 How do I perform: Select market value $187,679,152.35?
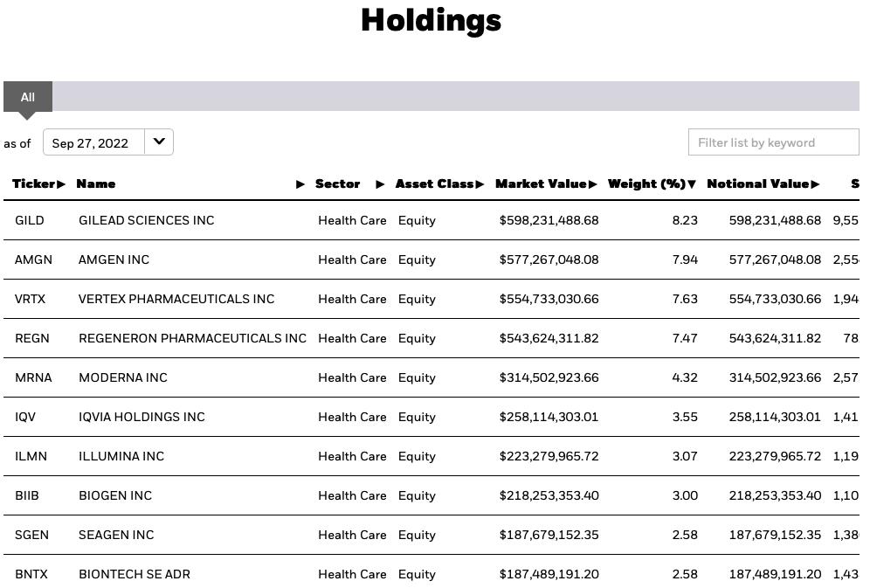click(549, 536)
